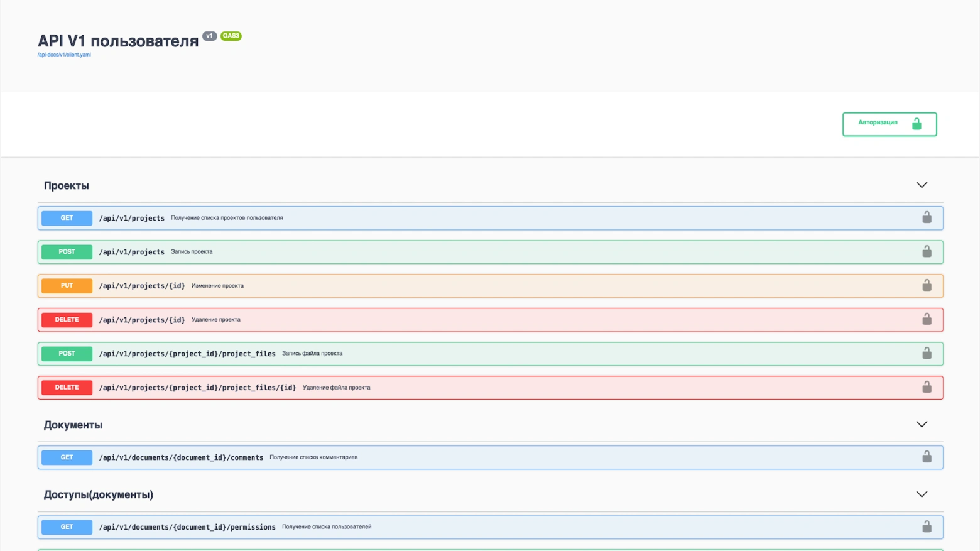Select the Проекты section heading

(x=67, y=186)
